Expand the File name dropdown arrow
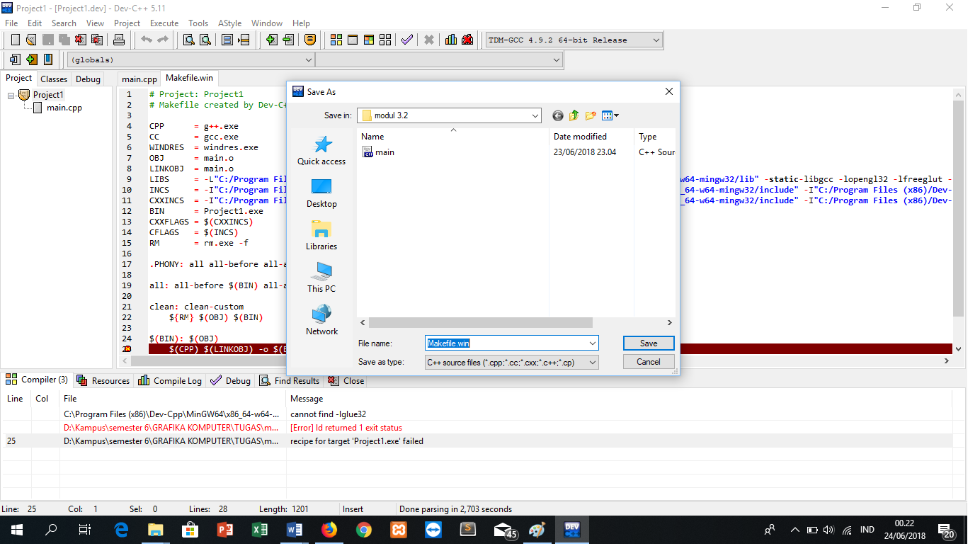The image size is (980, 551). click(592, 343)
